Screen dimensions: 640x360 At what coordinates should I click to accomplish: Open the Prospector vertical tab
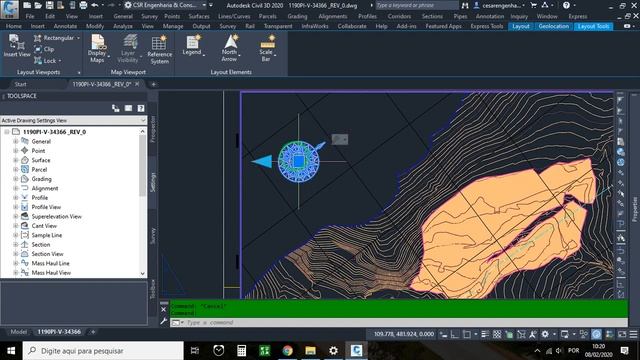[x=153, y=129]
